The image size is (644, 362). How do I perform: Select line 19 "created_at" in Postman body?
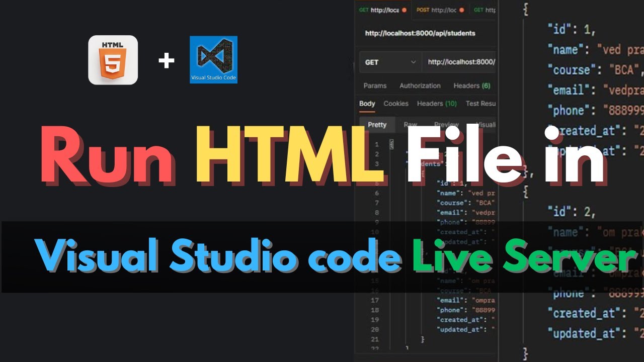point(465,320)
